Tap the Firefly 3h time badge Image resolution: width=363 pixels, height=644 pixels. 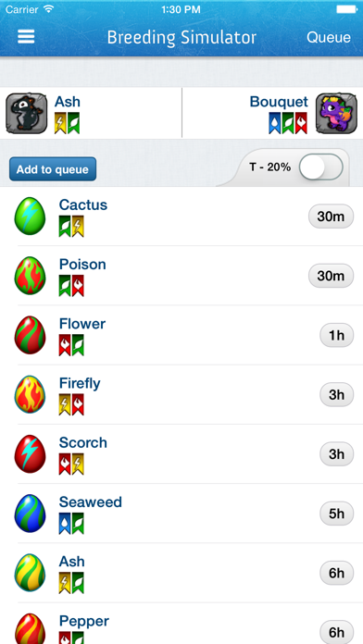[337, 395]
